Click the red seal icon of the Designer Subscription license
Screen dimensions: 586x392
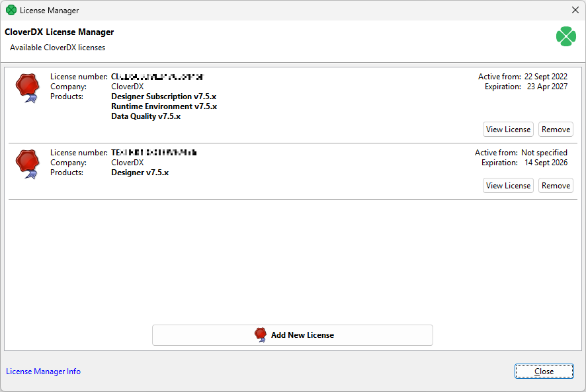28,88
